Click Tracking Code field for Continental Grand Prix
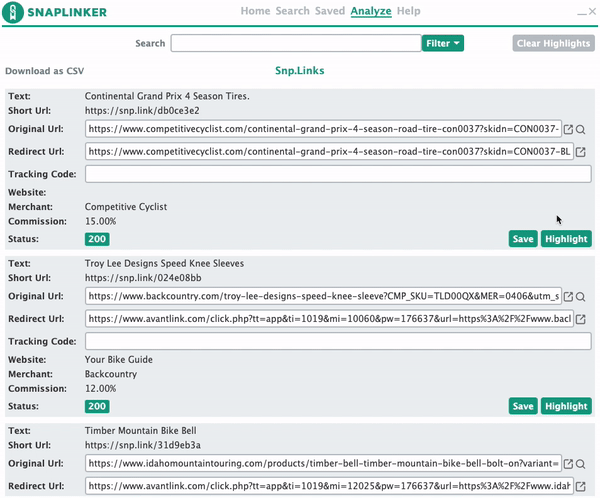 click(x=338, y=174)
